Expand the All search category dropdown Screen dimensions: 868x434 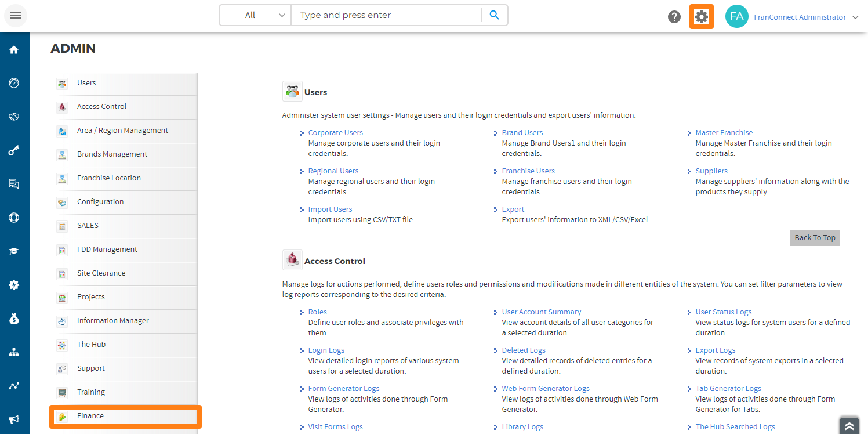[x=255, y=16]
